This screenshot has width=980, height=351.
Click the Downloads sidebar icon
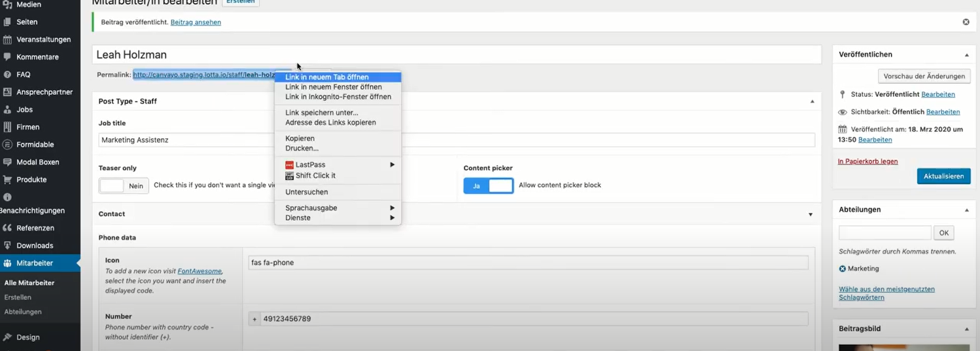pos(7,246)
